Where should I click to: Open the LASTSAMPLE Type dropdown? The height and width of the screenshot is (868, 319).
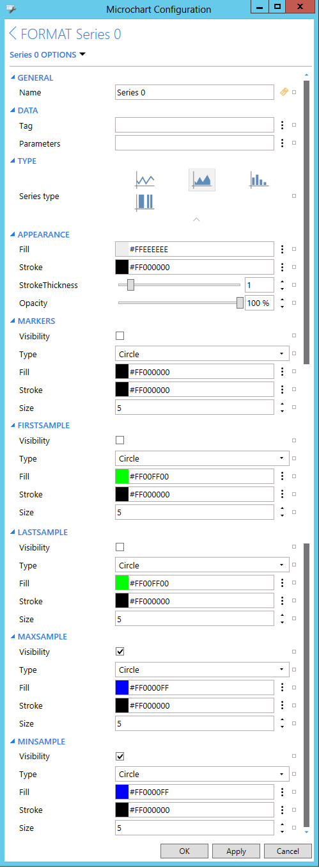coord(202,565)
